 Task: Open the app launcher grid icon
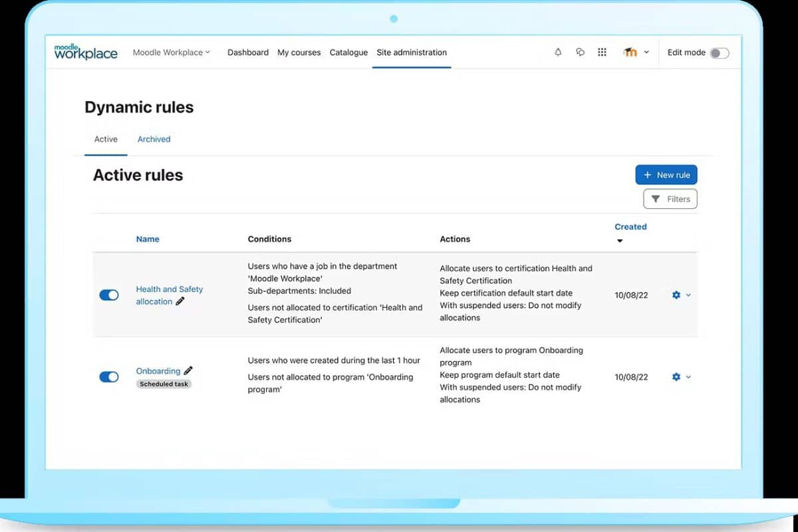[602, 52]
